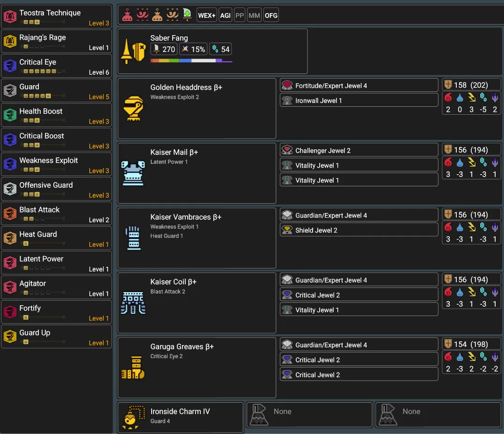The width and height of the screenshot is (504, 434).
Task: Click the Garuga Greaves β+ name
Action: 182,346
